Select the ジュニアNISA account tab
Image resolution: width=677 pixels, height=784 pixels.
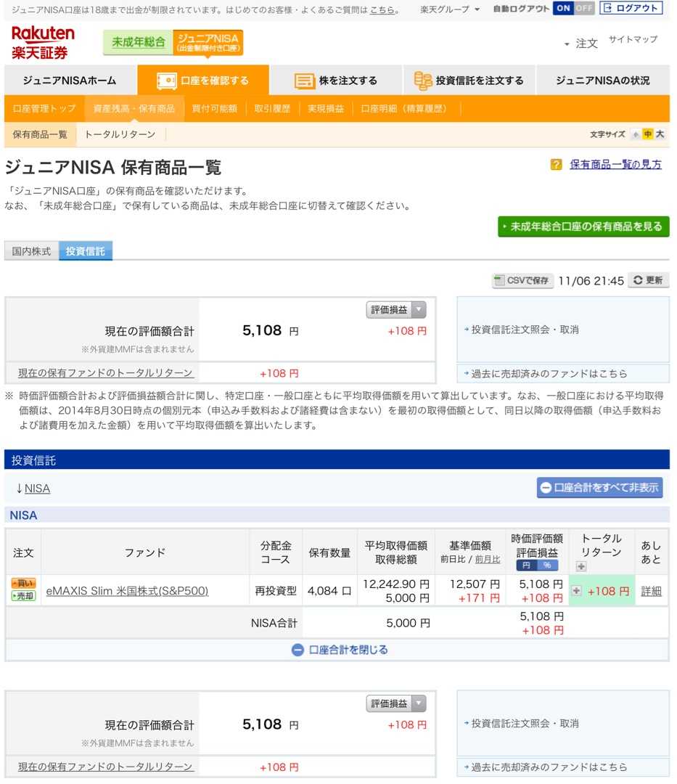[208, 42]
